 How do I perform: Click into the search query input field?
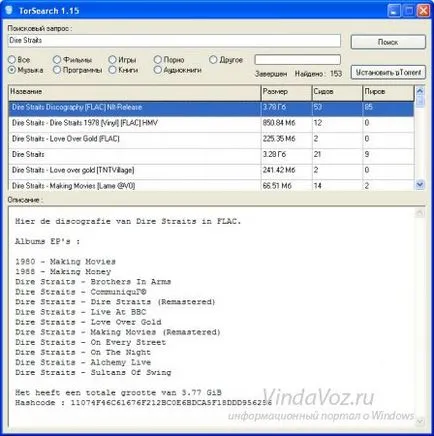point(174,41)
